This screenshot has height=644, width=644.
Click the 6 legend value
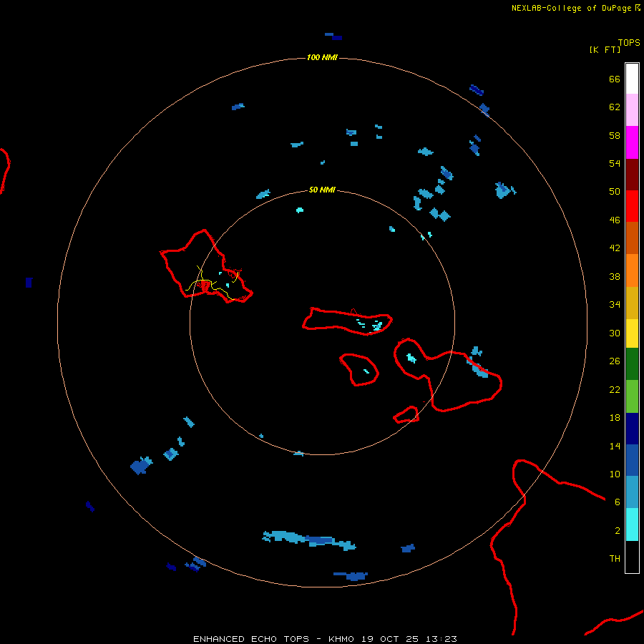(x=618, y=502)
